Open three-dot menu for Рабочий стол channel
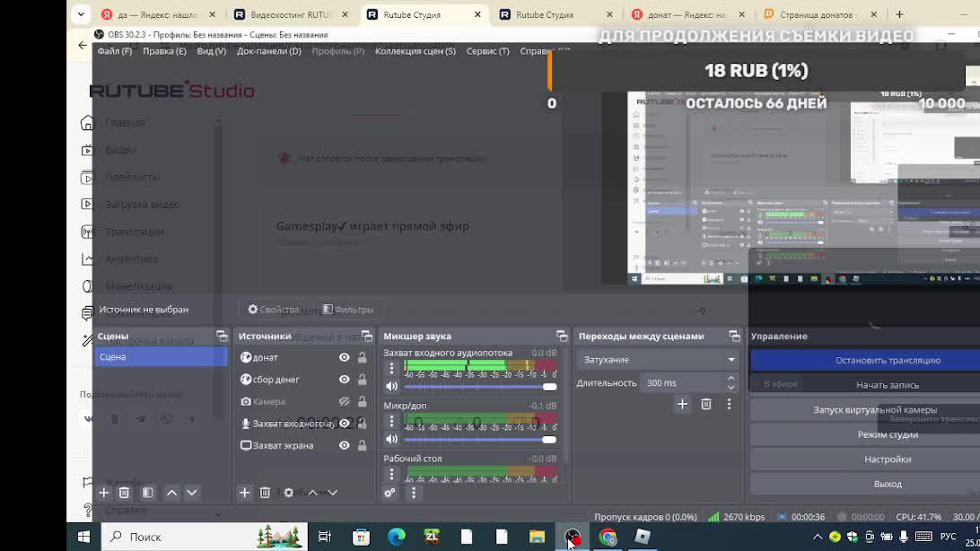The image size is (980, 551). [392, 475]
